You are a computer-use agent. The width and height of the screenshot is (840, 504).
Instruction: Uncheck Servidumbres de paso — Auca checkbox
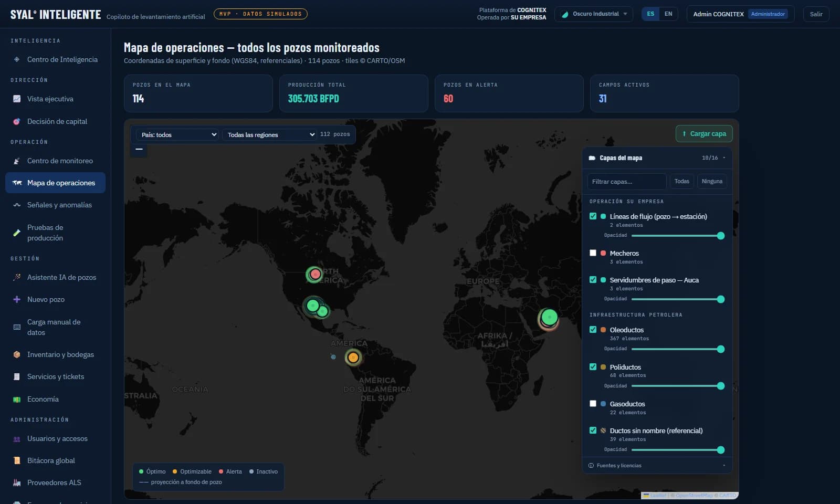pos(593,279)
